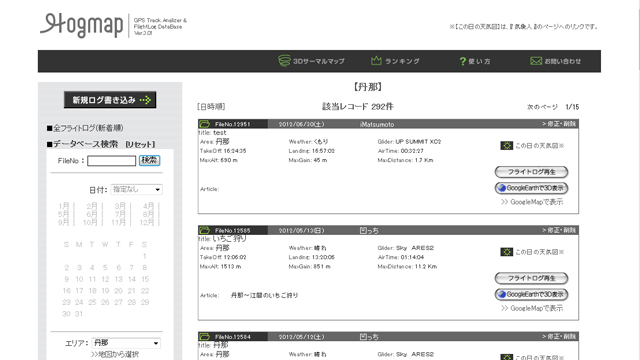Open the 日付 dropdown showing 指定なし
This screenshot has height=360, width=640.
pos(136,189)
